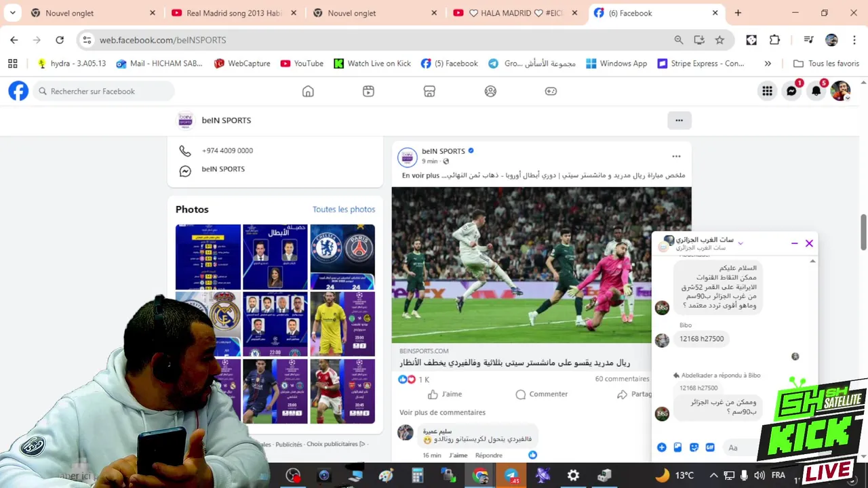
Task: Open post options three-dot menu
Action: point(676,157)
